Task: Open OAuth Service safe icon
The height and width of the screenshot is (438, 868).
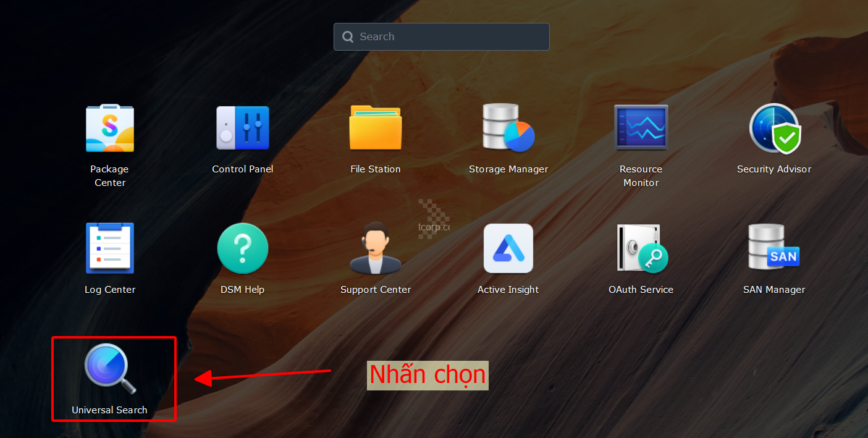Action: point(641,248)
